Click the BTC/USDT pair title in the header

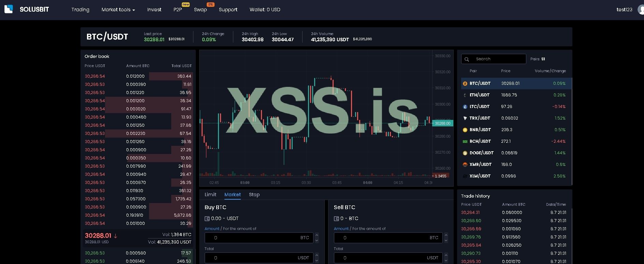point(107,37)
